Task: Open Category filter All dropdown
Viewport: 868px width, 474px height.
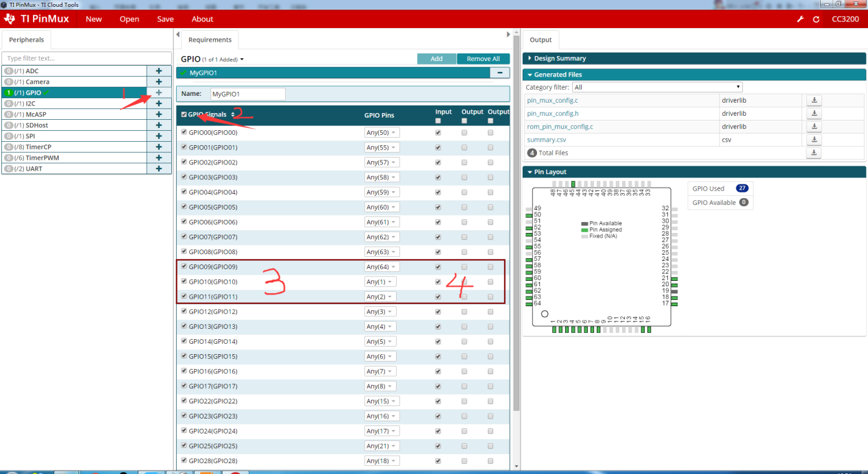Action: 658,87
